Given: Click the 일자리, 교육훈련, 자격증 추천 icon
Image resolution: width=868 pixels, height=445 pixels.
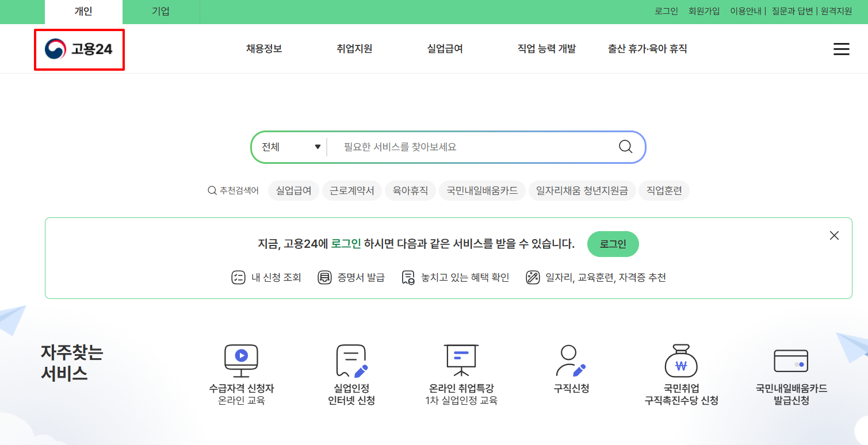Looking at the screenshot, I should [x=533, y=278].
